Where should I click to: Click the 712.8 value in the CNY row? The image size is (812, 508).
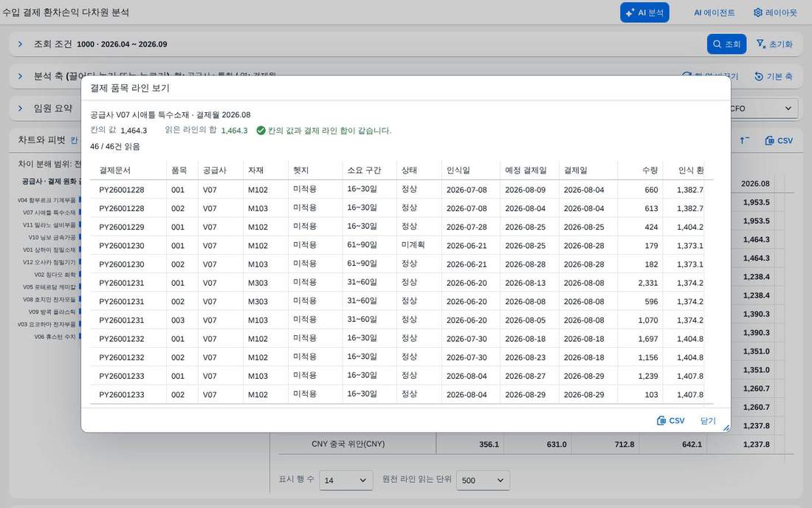point(624,444)
